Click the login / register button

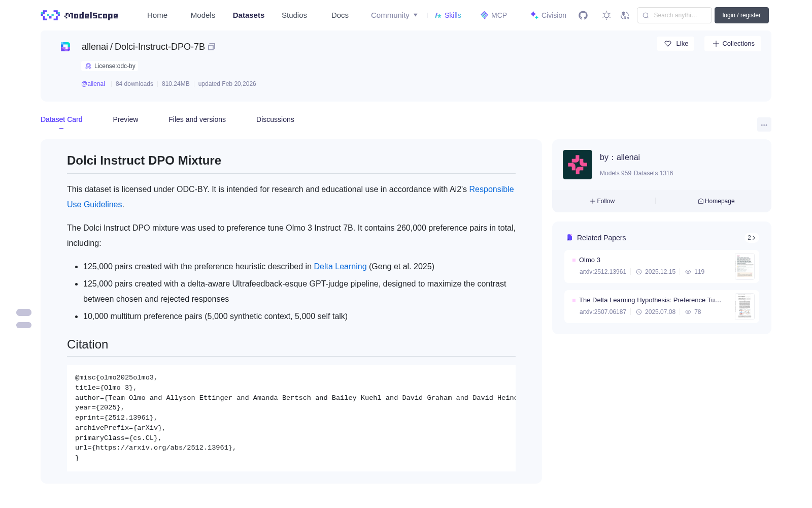[x=741, y=15]
